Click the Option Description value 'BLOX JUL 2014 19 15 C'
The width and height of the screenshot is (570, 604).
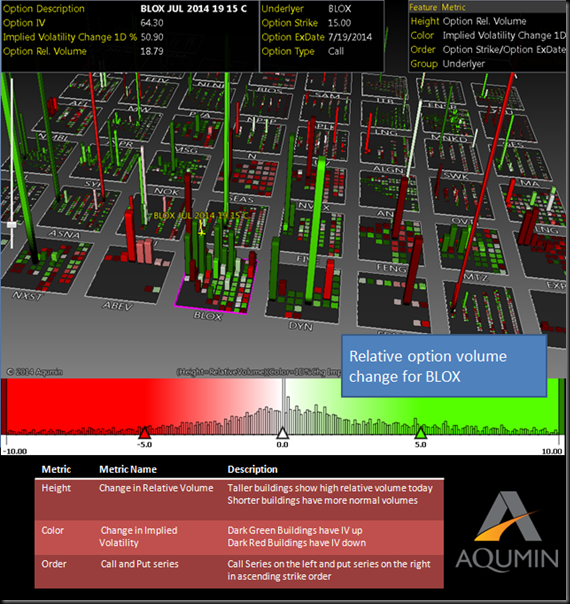(194, 8)
